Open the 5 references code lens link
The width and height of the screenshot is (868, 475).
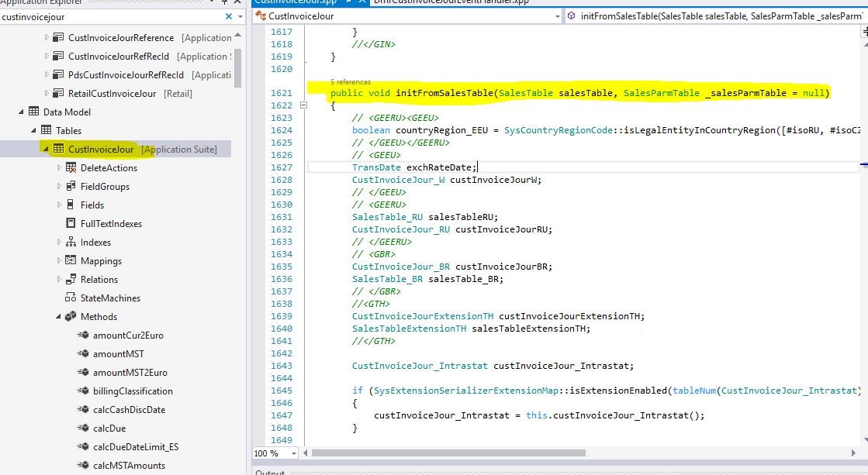pyautogui.click(x=351, y=82)
